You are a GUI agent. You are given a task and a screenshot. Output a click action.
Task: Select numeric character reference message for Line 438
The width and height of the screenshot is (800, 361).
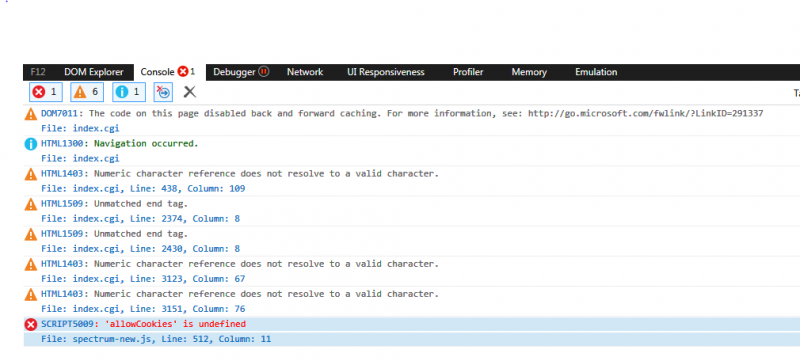(x=266, y=174)
